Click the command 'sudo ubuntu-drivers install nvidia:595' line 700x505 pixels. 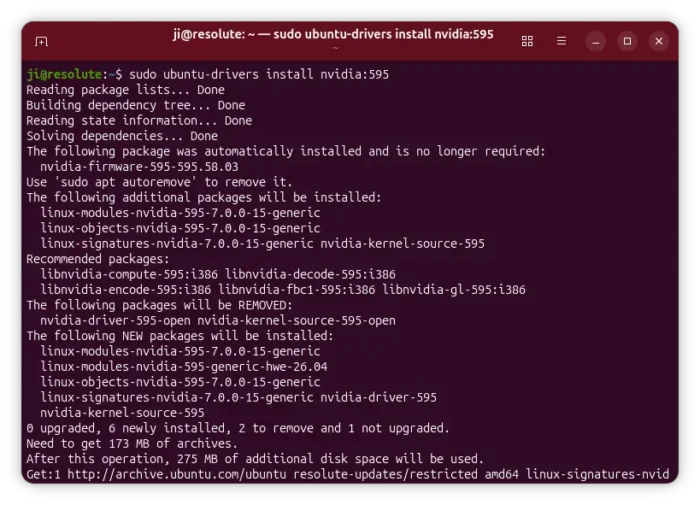[x=259, y=74]
